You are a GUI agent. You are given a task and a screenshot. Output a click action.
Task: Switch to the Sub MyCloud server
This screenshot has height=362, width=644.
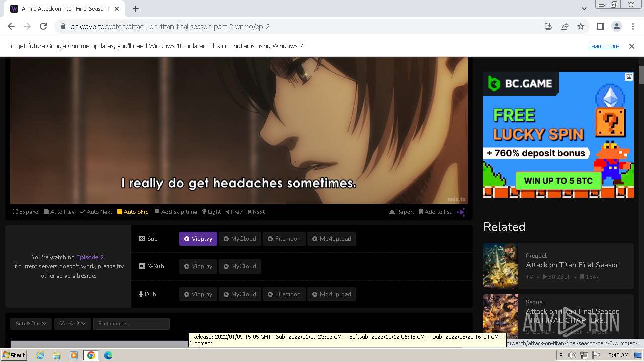(x=240, y=239)
